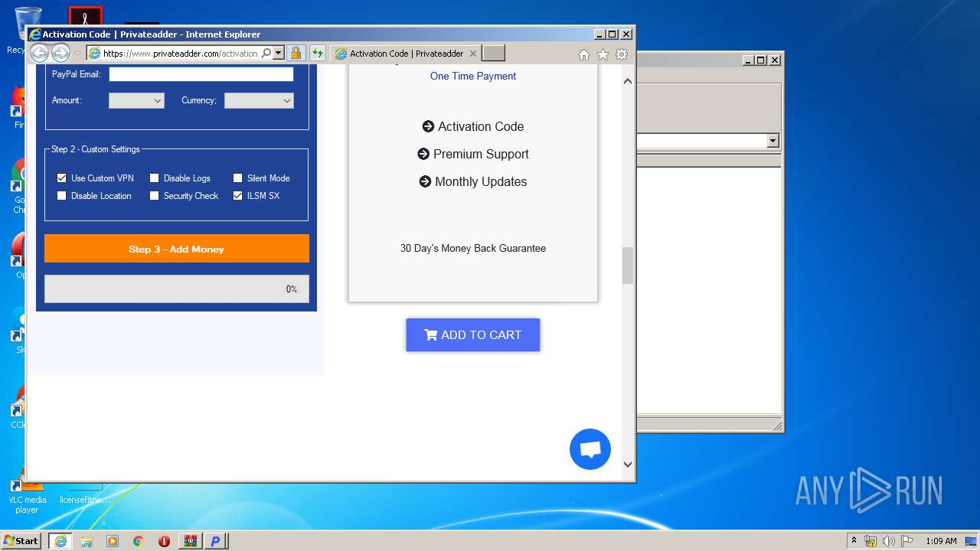Enable the Security Check checkbox

click(154, 195)
